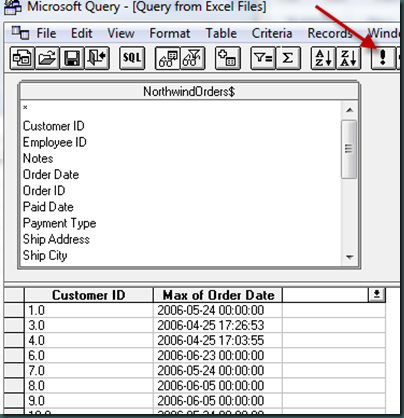Select Payment Type in the field list
404x418 pixels.
click(x=59, y=223)
